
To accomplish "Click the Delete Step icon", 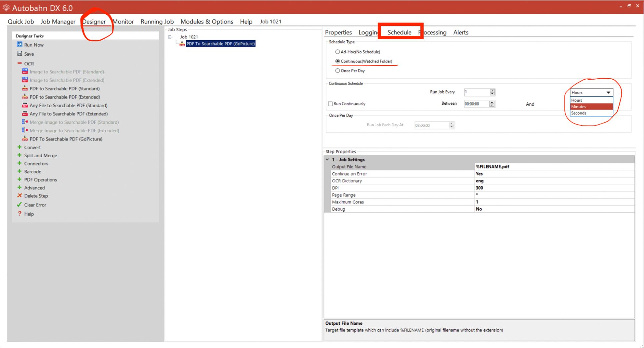I will 20,196.
